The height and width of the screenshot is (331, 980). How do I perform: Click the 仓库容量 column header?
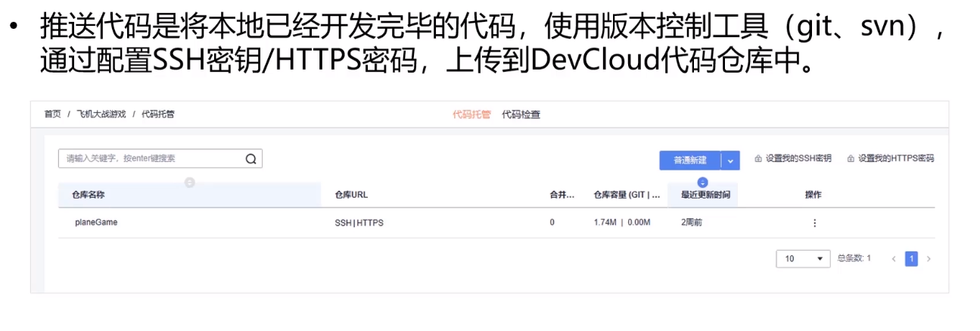(x=627, y=195)
